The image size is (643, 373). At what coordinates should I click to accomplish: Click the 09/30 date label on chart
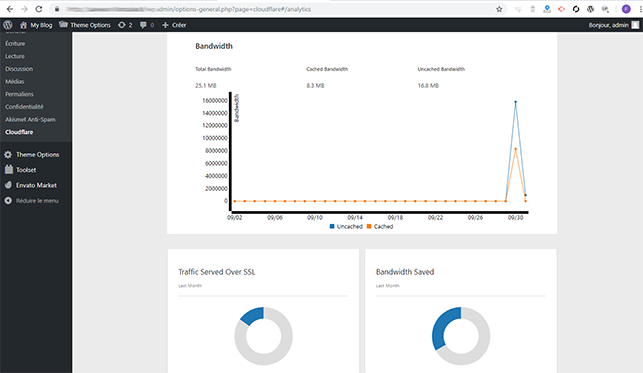coord(515,218)
